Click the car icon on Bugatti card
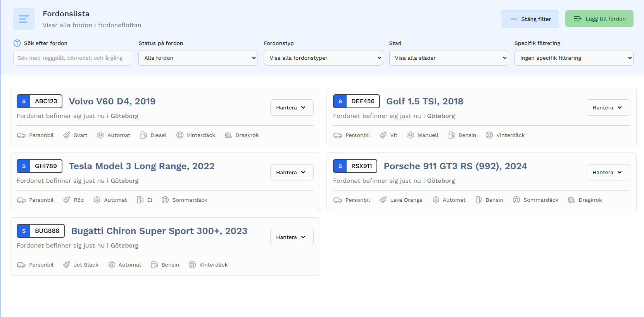Image resolution: width=644 pixels, height=317 pixels. 21,265
